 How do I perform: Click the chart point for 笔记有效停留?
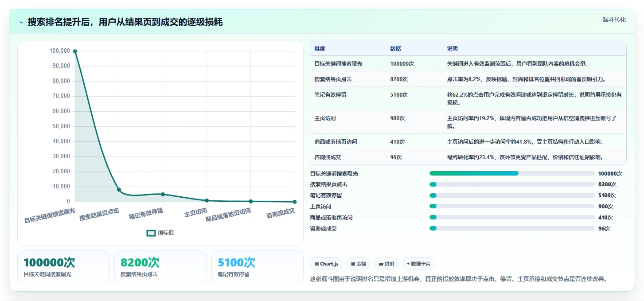[163, 194]
